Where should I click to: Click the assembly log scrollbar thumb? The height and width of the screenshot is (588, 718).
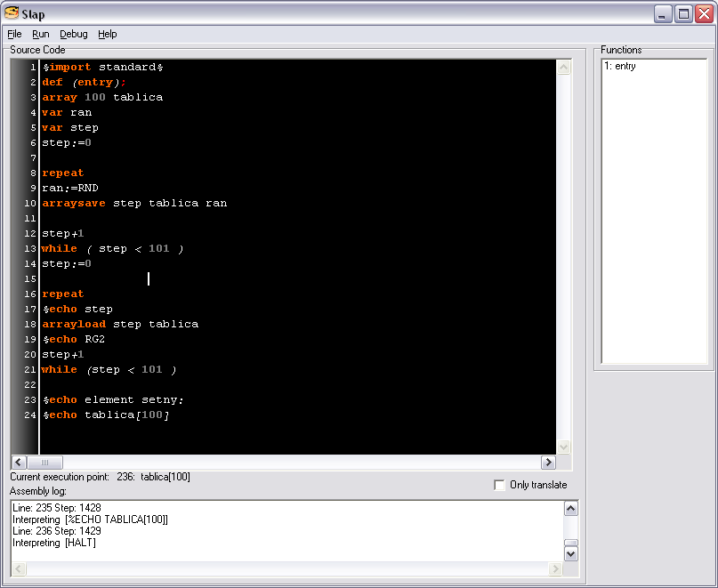(571, 544)
